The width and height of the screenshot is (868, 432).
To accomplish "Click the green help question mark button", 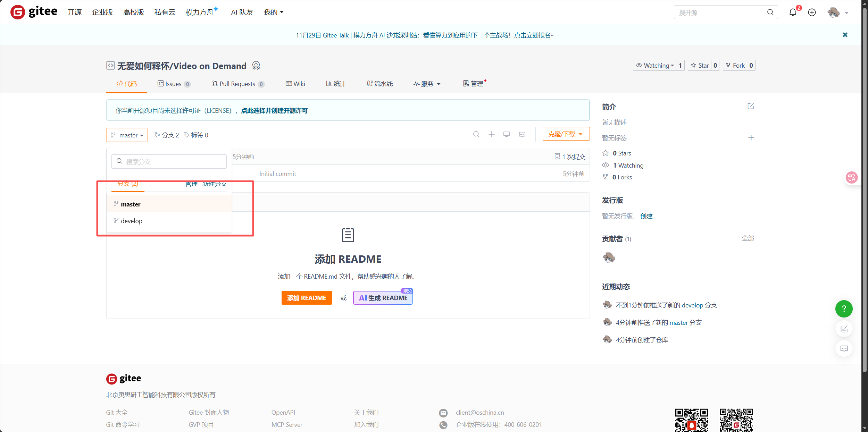I will [x=844, y=308].
